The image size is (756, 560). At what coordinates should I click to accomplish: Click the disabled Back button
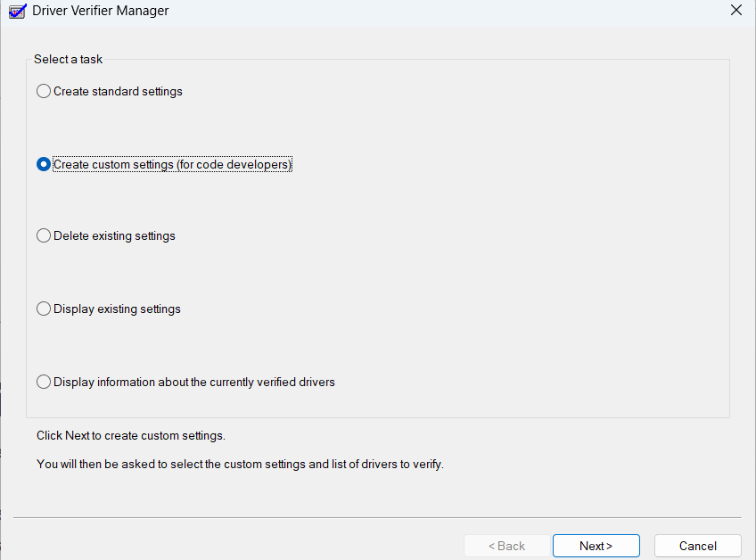[506, 545]
